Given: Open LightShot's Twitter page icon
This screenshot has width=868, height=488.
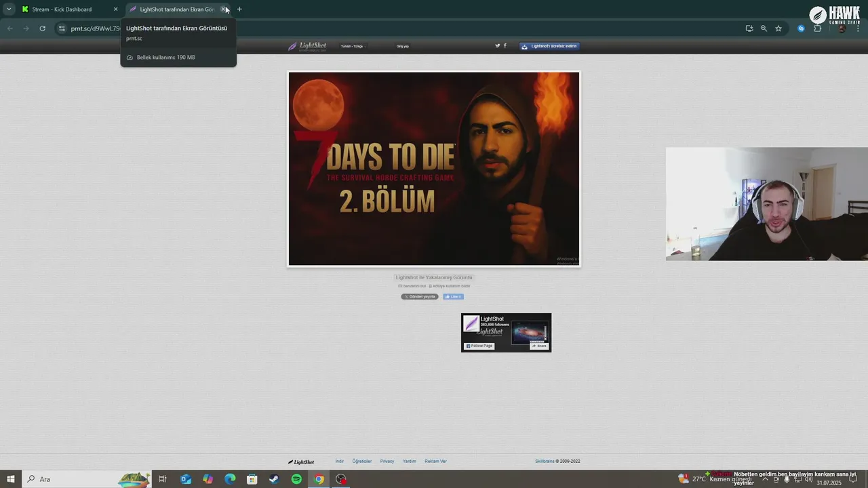Looking at the screenshot, I should (x=497, y=46).
